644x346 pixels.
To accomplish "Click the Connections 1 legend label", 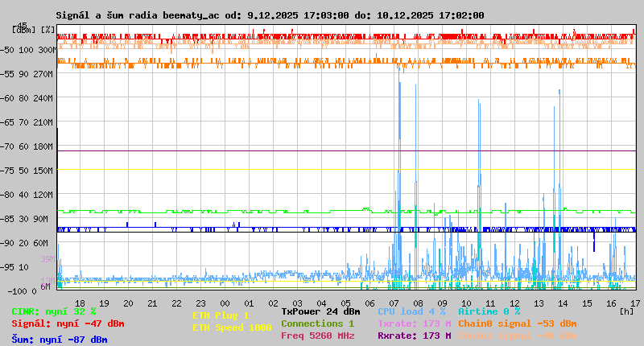I will (317, 323).
